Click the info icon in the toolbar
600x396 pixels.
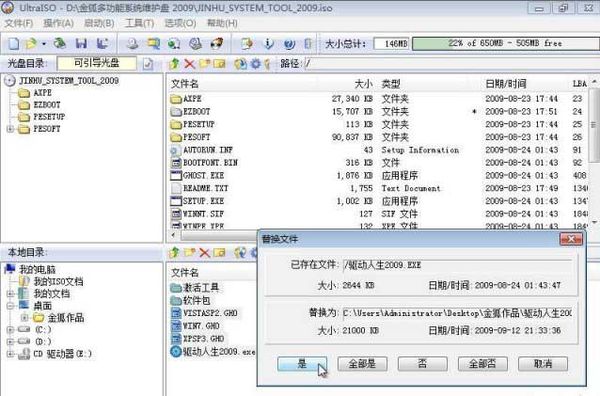269,44
